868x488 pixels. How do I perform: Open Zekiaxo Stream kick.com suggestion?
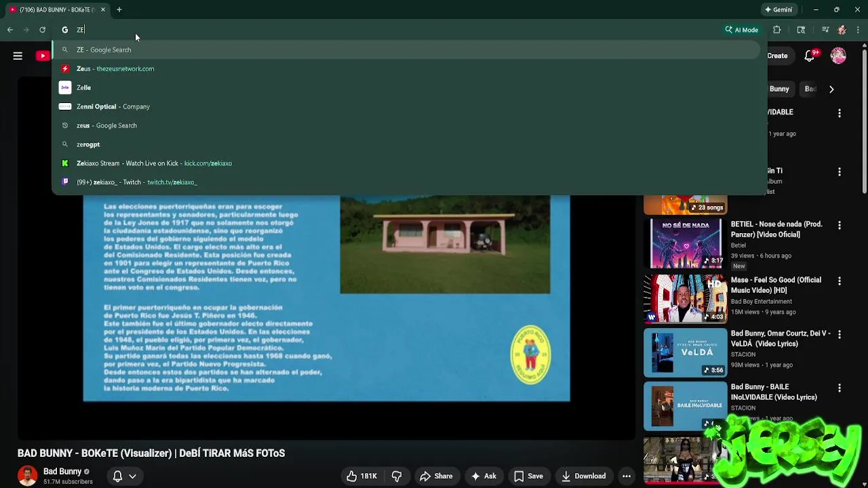click(x=406, y=163)
